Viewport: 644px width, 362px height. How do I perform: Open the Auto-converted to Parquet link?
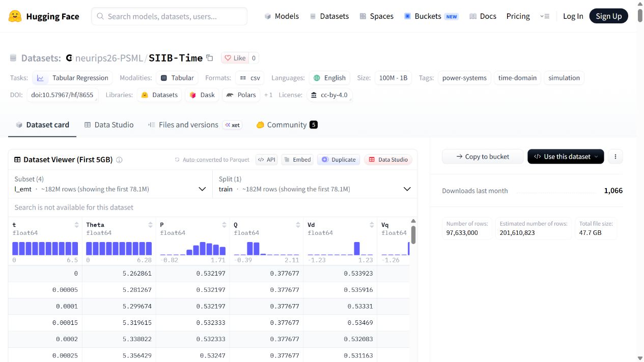click(212, 160)
